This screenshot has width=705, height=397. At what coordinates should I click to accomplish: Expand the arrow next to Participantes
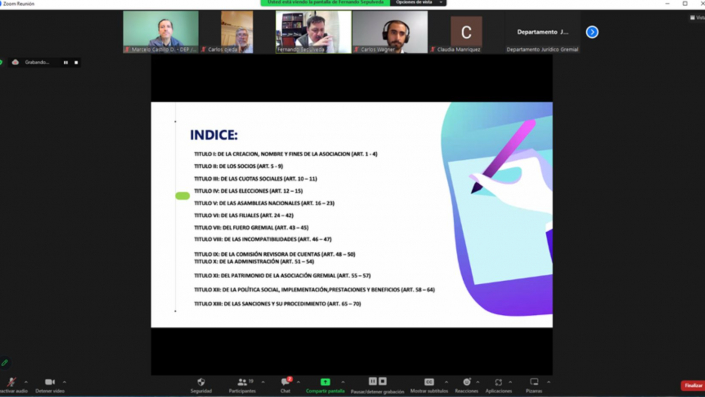263,382
